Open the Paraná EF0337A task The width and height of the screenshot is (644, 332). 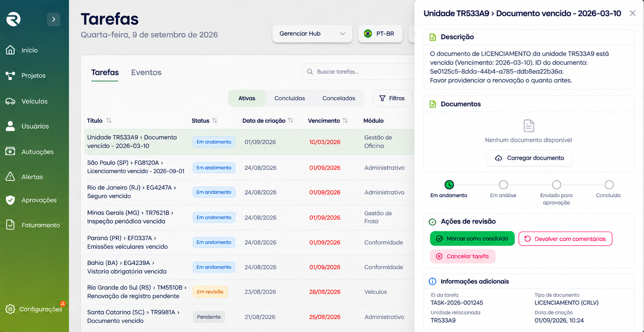click(x=249, y=242)
